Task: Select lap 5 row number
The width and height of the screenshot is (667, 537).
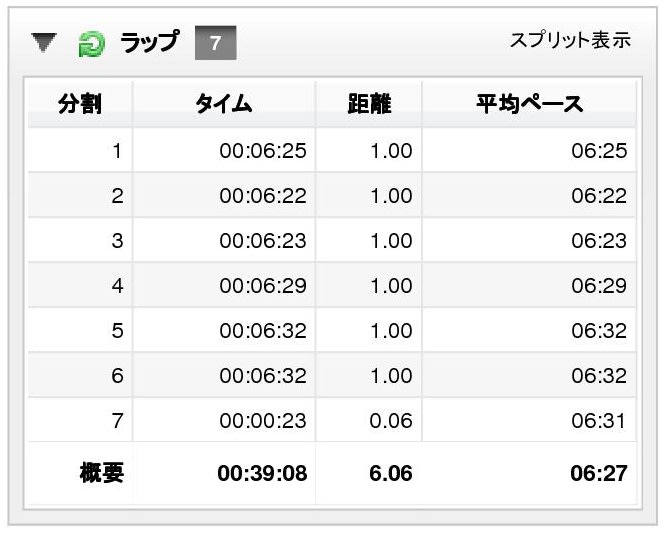Action: tap(117, 331)
